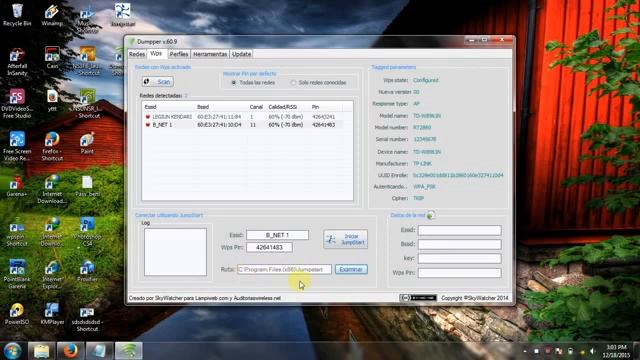The height and width of the screenshot is (360, 640).
Task: Open DVDVideoSoft Free Studio icon
Action: (17, 104)
